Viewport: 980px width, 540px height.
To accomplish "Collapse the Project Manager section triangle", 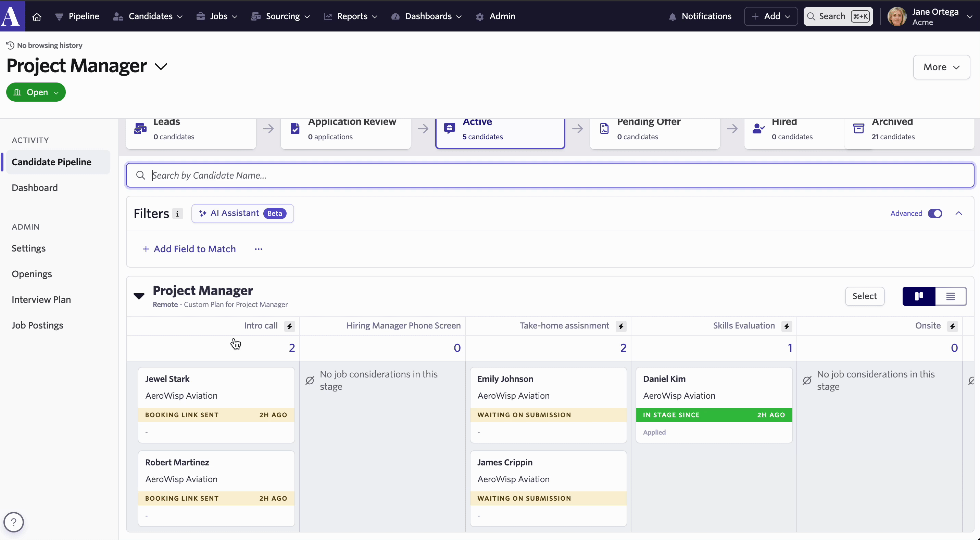I will pyautogui.click(x=139, y=296).
